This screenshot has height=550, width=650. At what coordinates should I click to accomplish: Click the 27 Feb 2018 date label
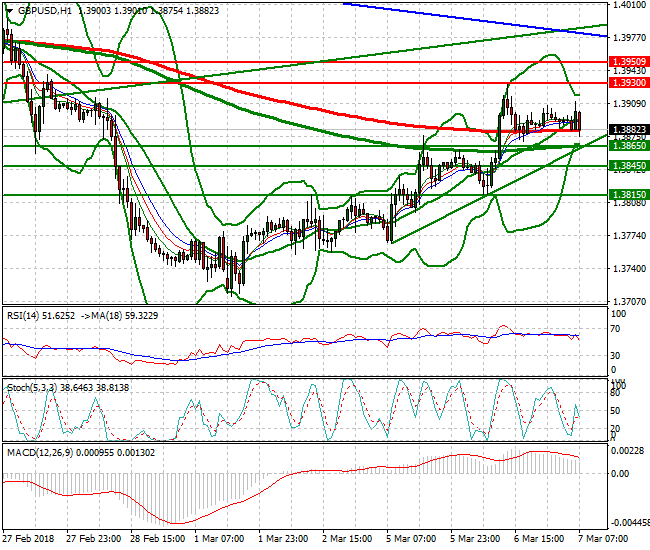pos(29,539)
